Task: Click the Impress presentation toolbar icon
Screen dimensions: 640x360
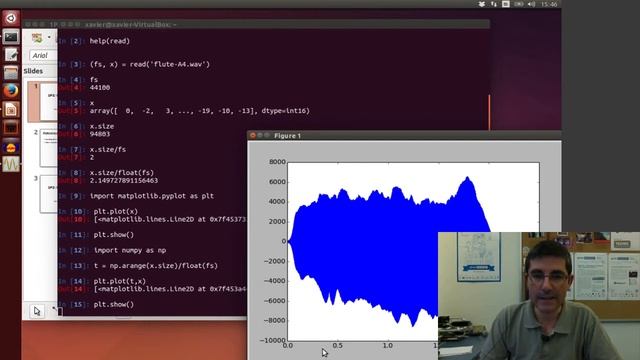Action: [x=37, y=38]
